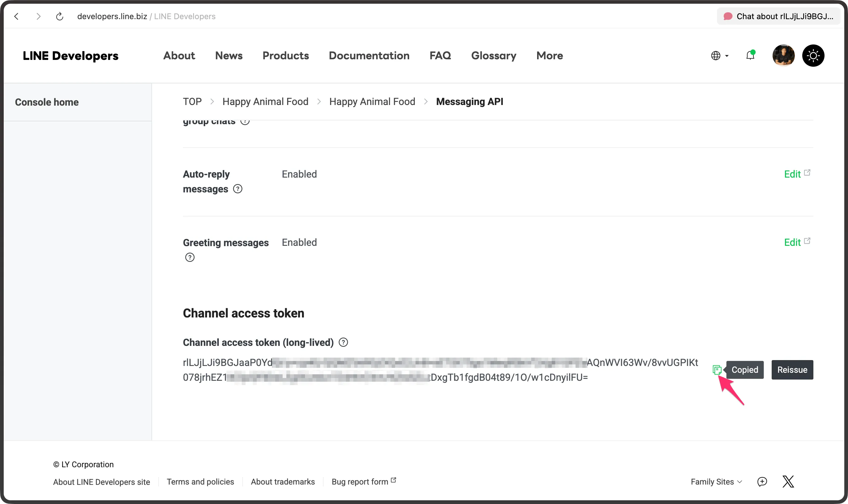Open the More navigation menu
This screenshot has height=504, width=848.
coord(549,55)
